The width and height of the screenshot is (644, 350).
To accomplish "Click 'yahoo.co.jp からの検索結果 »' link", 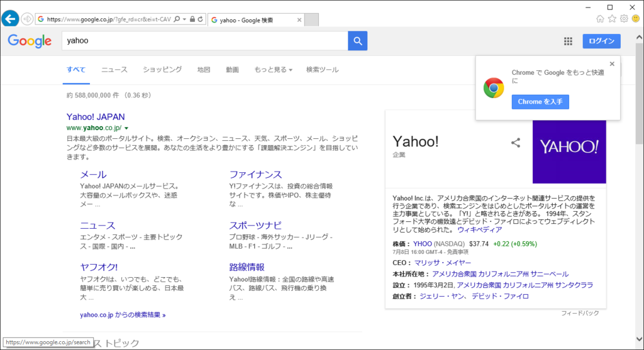I will pos(123,315).
